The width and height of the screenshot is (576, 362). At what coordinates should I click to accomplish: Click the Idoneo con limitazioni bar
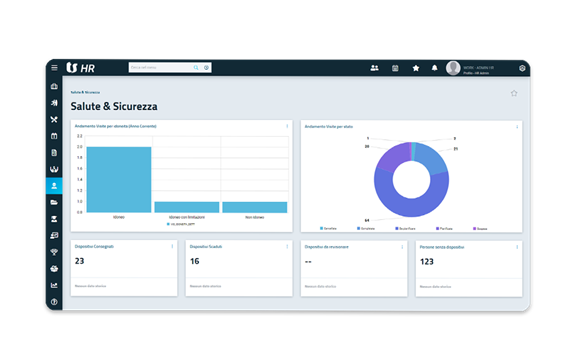(187, 207)
